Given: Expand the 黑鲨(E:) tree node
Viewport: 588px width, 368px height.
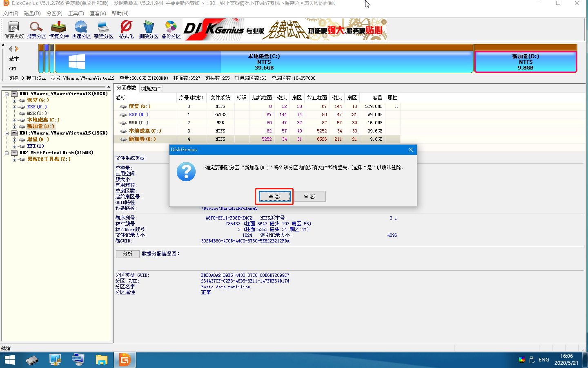Looking at the screenshot, I should pos(14,140).
